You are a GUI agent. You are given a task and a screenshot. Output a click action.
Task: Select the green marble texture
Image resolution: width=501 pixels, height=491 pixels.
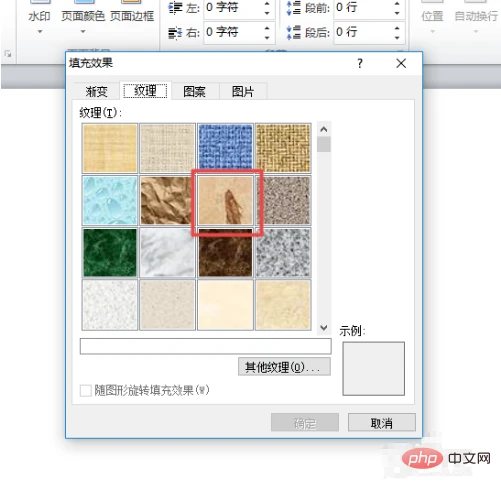pos(110,253)
